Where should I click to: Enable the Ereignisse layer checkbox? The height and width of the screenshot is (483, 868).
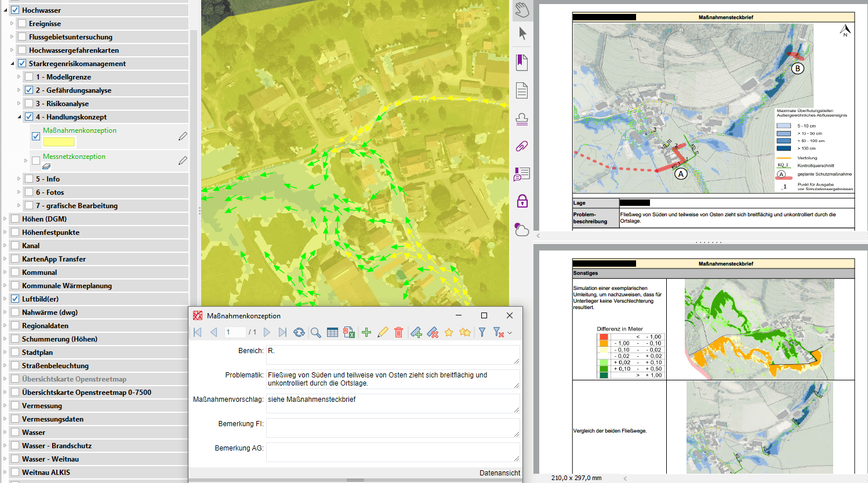22,24
